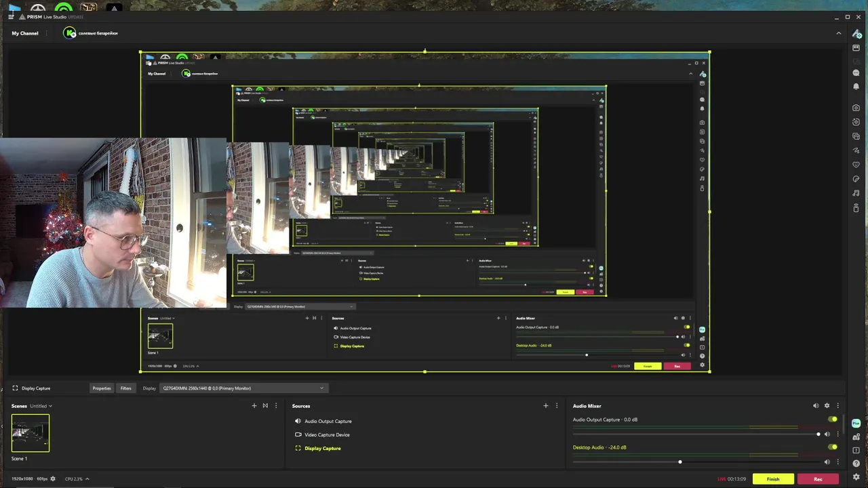The height and width of the screenshot is (488, 868).
Task: Open Filters for Display Capture
Action: point(126,388)
